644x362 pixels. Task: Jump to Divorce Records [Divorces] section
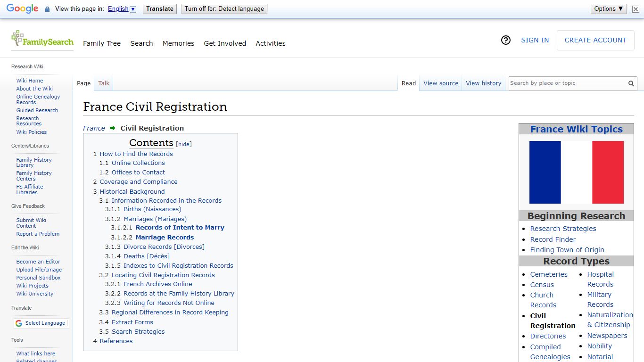pyautogui.click(x=164, y=247)
